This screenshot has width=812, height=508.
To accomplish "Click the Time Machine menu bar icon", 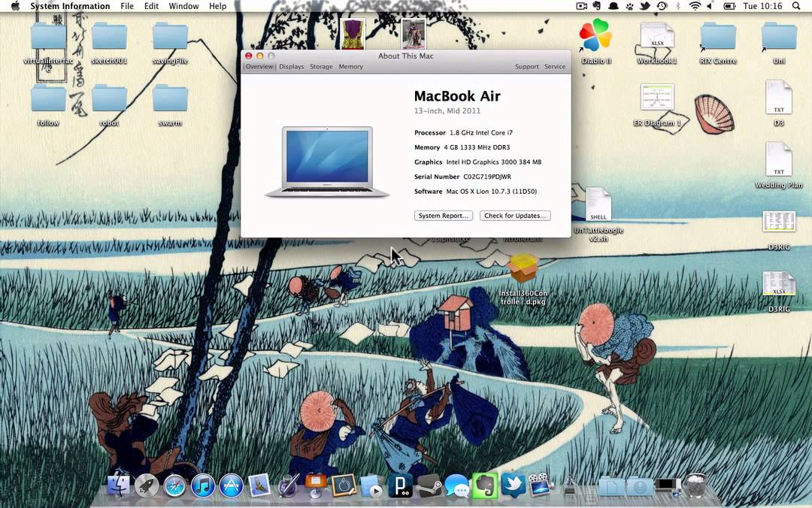I will [x=662, y=6].
